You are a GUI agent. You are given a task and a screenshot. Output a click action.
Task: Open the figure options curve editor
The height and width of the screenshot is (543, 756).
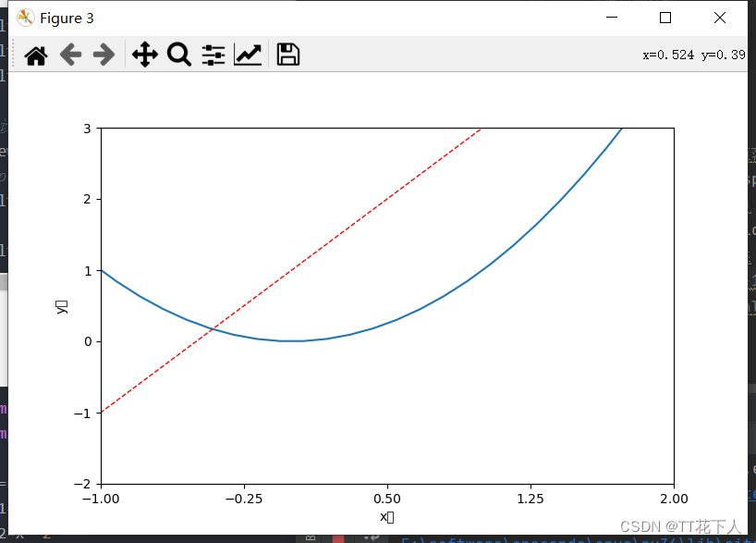[248, 55]
